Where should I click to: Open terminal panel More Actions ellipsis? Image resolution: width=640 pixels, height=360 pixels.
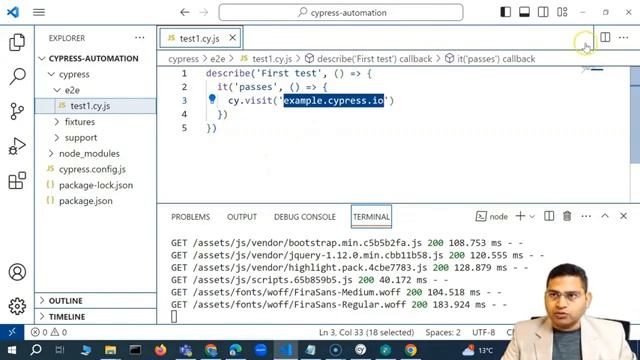(586, 216)
